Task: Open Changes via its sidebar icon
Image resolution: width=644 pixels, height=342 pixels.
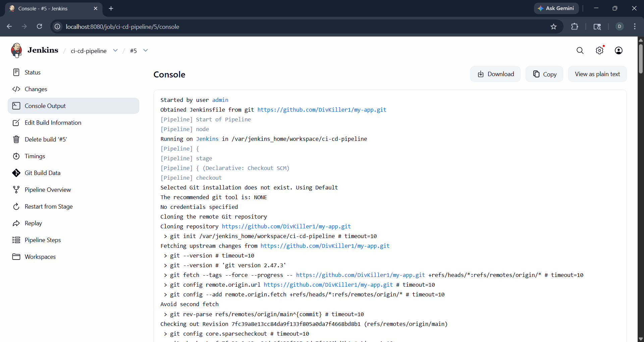Action: [x=16, y=89]
